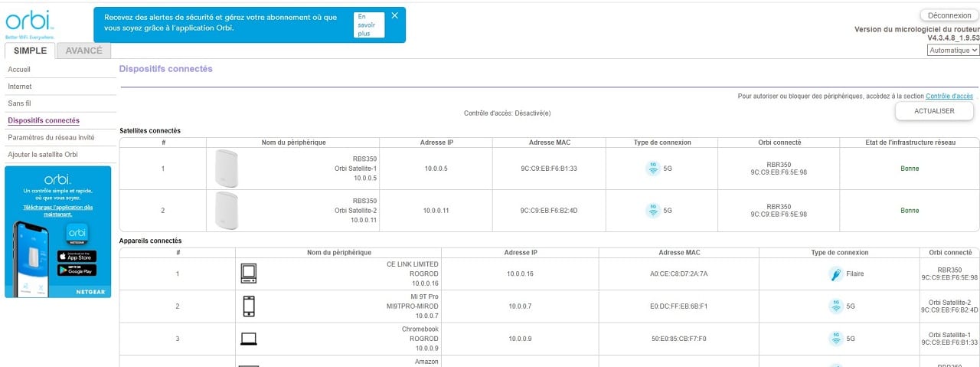Click the Google Play badge in the ad
Viewport: 980px width, 367px height.
pyautogui.click(x=77, y=269)
